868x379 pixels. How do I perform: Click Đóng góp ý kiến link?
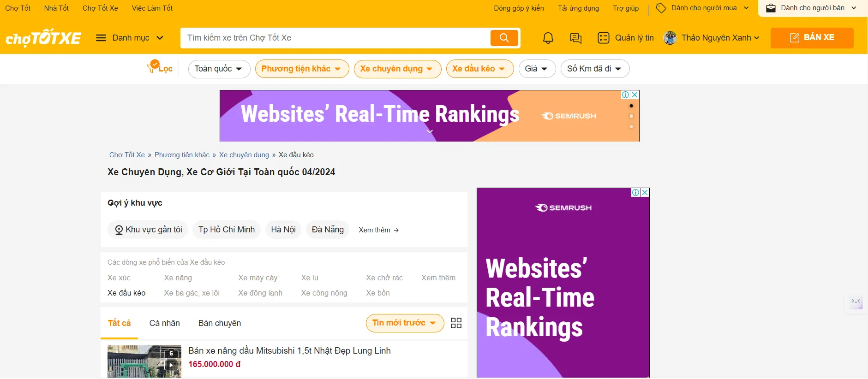click(519, 8)
